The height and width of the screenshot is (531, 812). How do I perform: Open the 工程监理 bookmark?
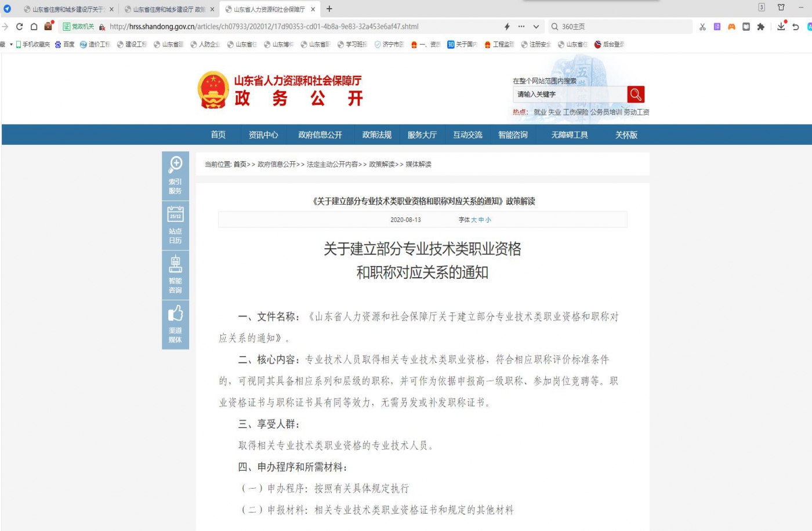[499, 44]
